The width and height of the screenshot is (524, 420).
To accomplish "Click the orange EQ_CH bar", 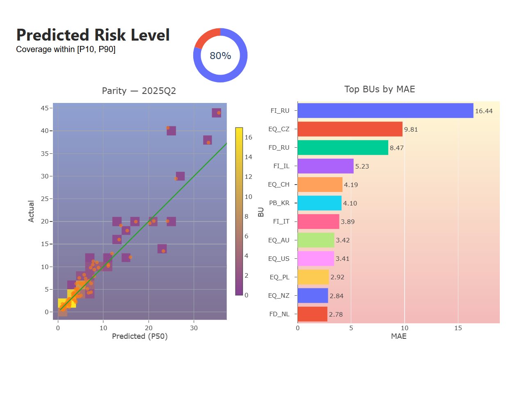I will coord(320,185).
